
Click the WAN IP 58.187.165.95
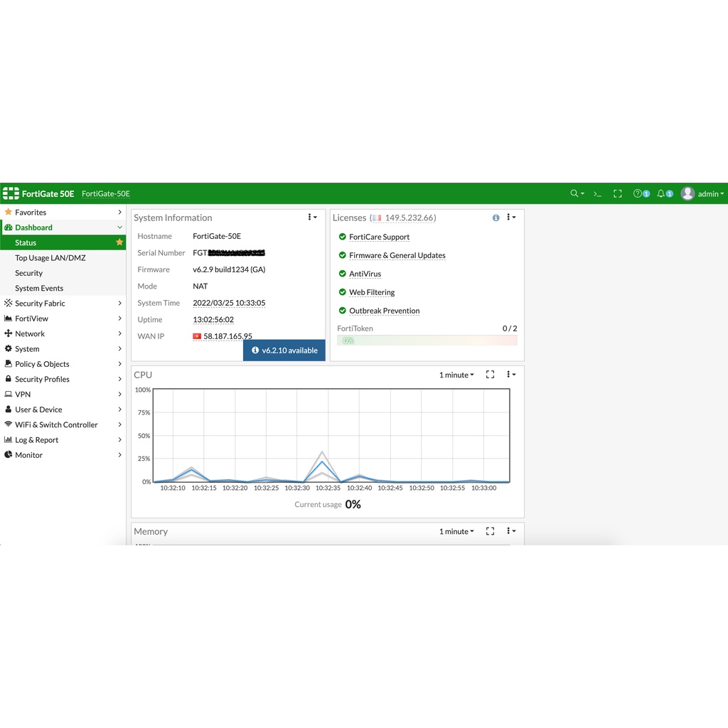[x=227, y=336]
